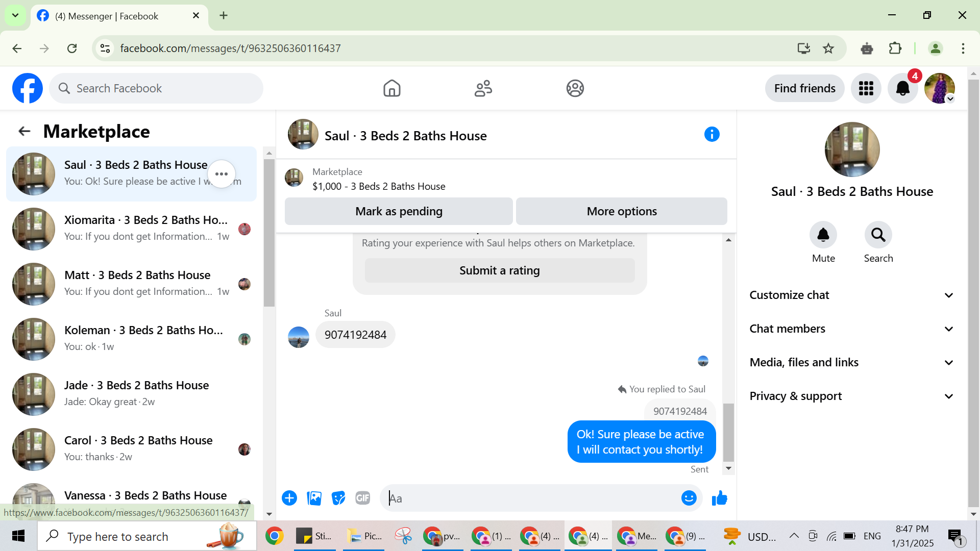Choose a sticker in the composer
Image resolution: width=980 pixels, height=551 pixels.
[338, 498]
